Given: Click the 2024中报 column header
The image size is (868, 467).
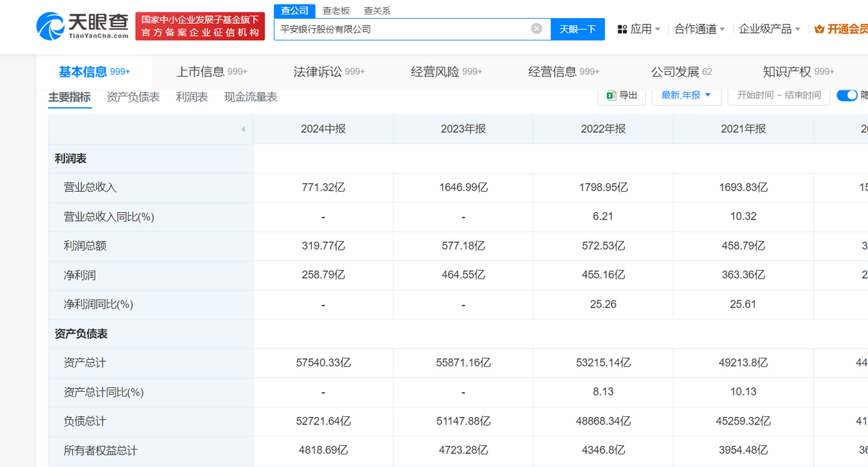Looking at the screenshot, I should [323, 129].
